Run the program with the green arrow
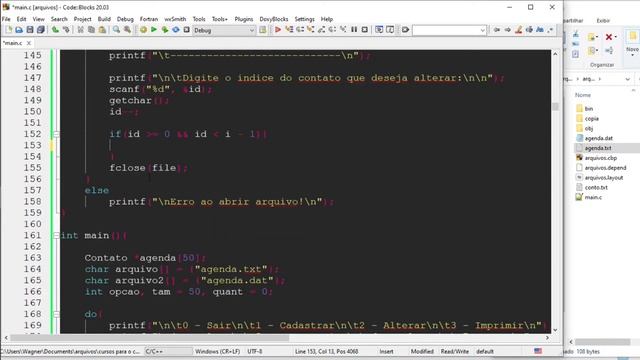 point(154,30)
